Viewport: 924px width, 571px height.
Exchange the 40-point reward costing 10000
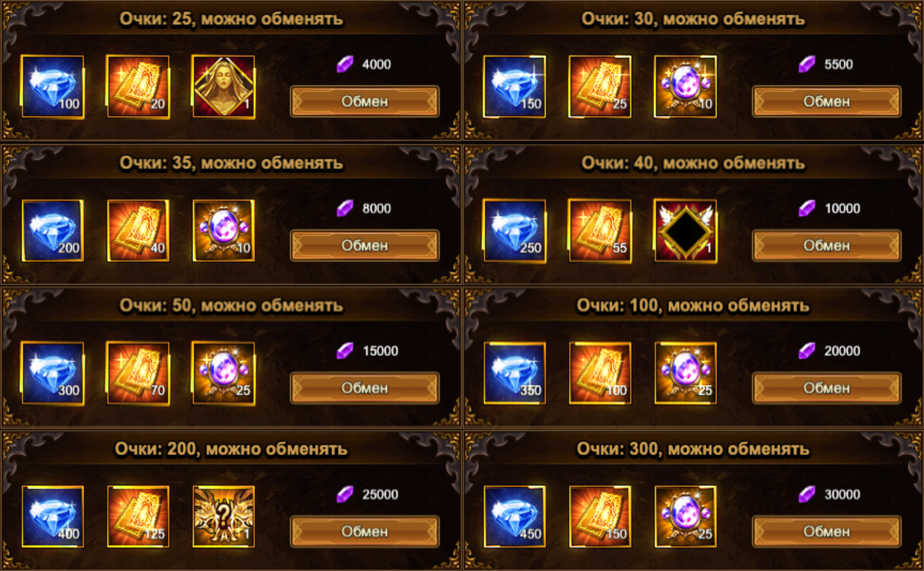click(x=827, y=245)
